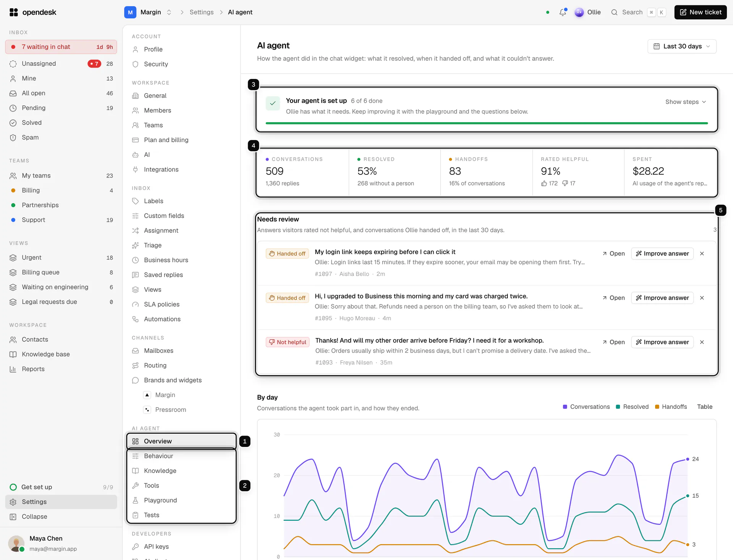Viewport: 733px width, 560px height.
Task: Click the Knowledge base book icon
Action: click(13, 354)
